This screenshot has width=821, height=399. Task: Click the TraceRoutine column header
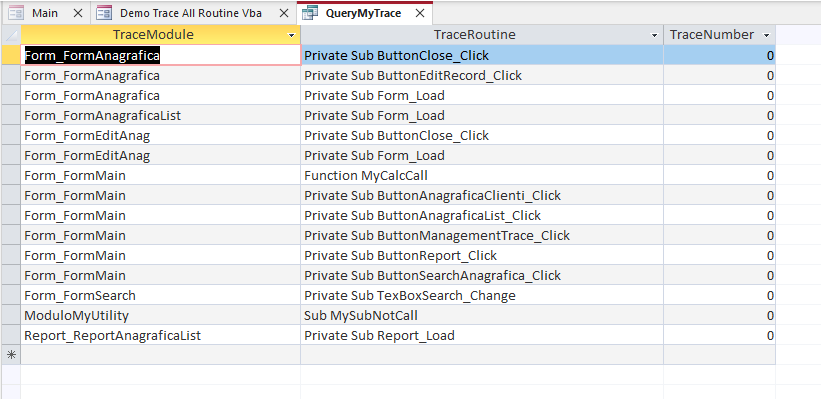coord(474,35)
